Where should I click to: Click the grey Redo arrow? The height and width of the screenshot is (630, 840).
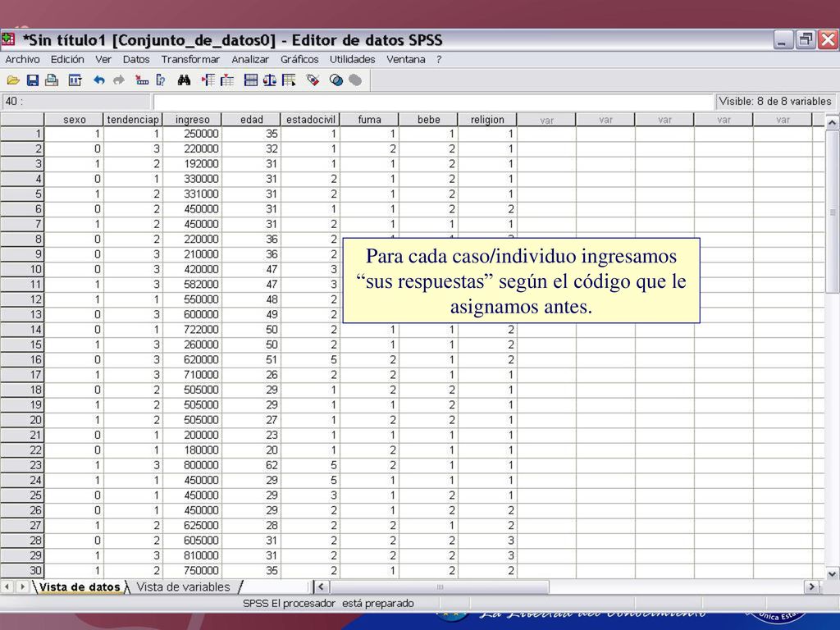point(119,80)
